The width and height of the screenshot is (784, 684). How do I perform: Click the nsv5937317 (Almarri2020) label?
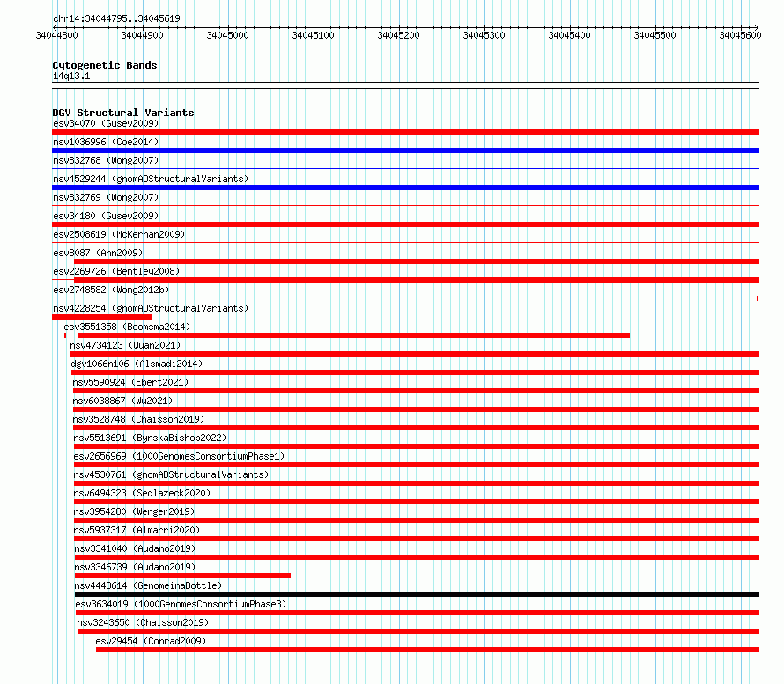137,530
